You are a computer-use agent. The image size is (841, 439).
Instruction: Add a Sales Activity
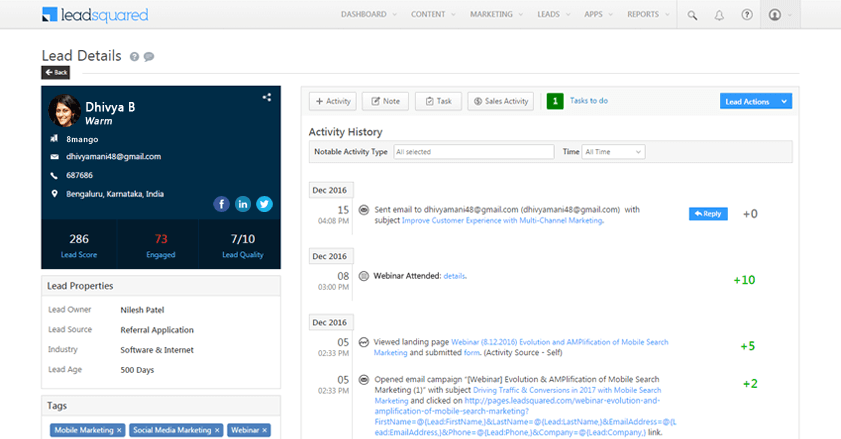(x=500, y=101)
